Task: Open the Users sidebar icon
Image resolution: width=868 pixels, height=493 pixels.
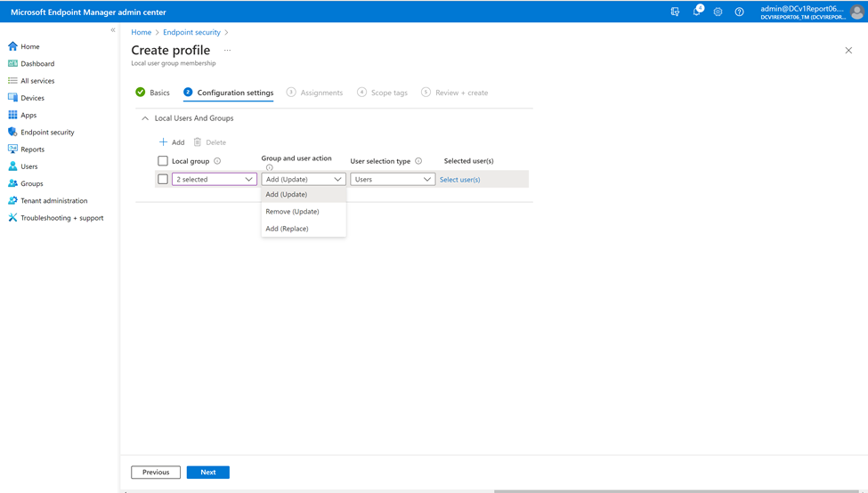Action: click(12, 166)
